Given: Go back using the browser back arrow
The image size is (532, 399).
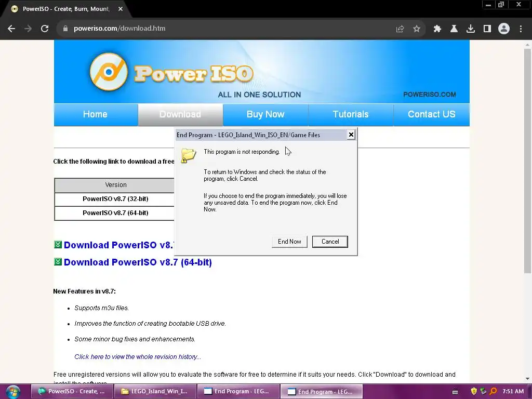Looking at the screenshot, I should 11,29.
